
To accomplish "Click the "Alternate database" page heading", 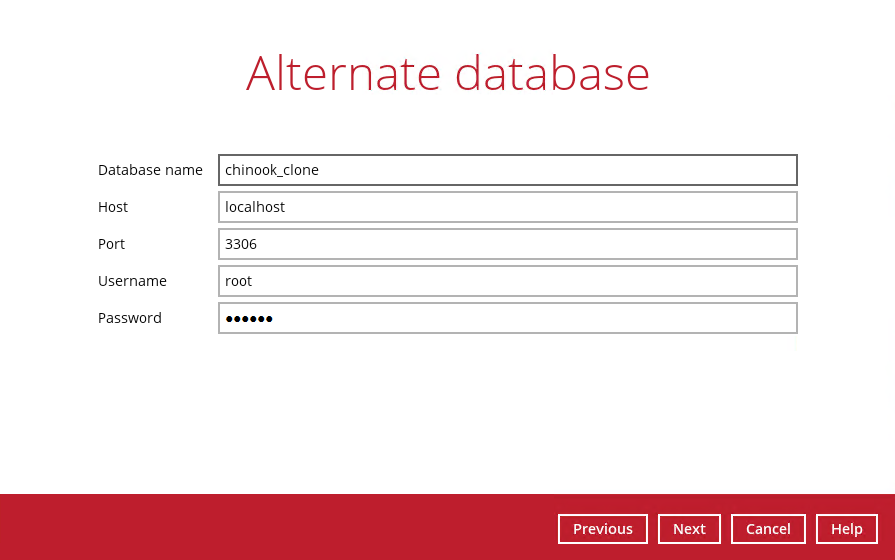I will pyautogui.click(x=448, y=73).
